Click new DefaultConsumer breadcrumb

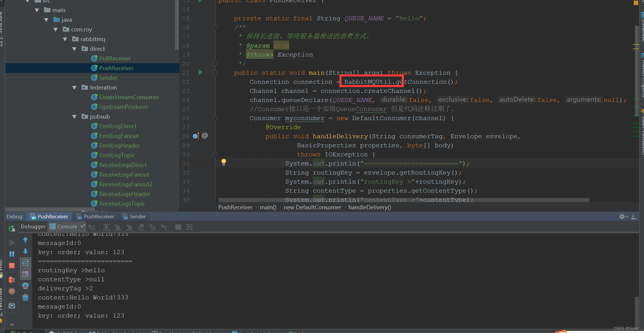coord(312,207)
